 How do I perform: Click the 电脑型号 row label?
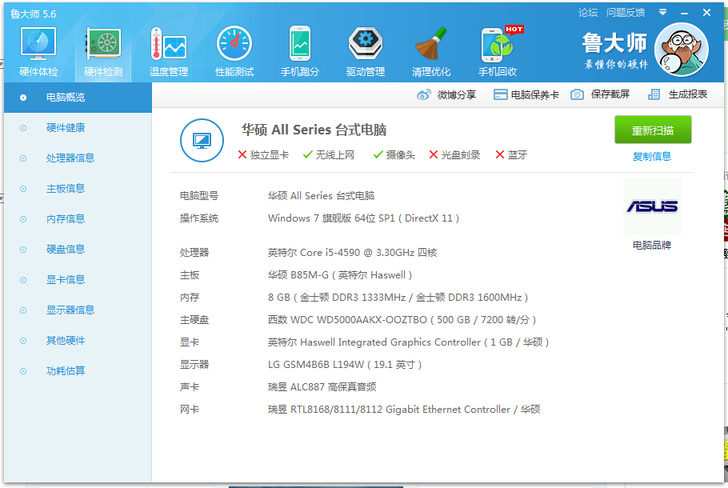coord(199,196)
